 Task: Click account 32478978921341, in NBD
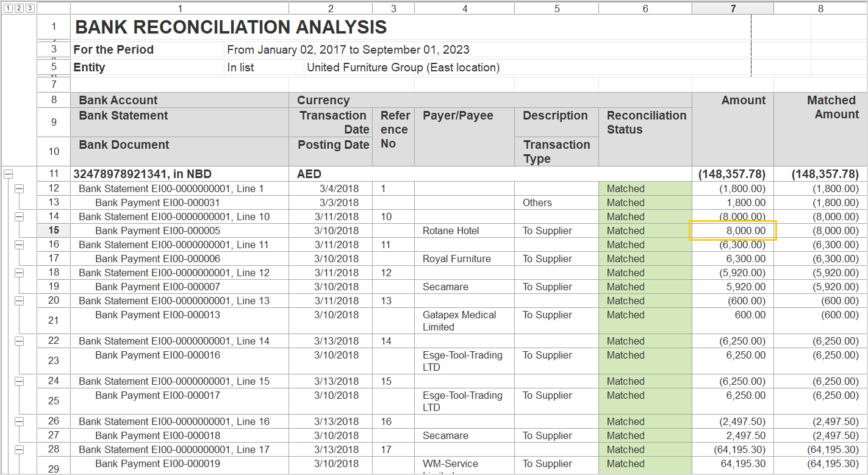(180, 174)
